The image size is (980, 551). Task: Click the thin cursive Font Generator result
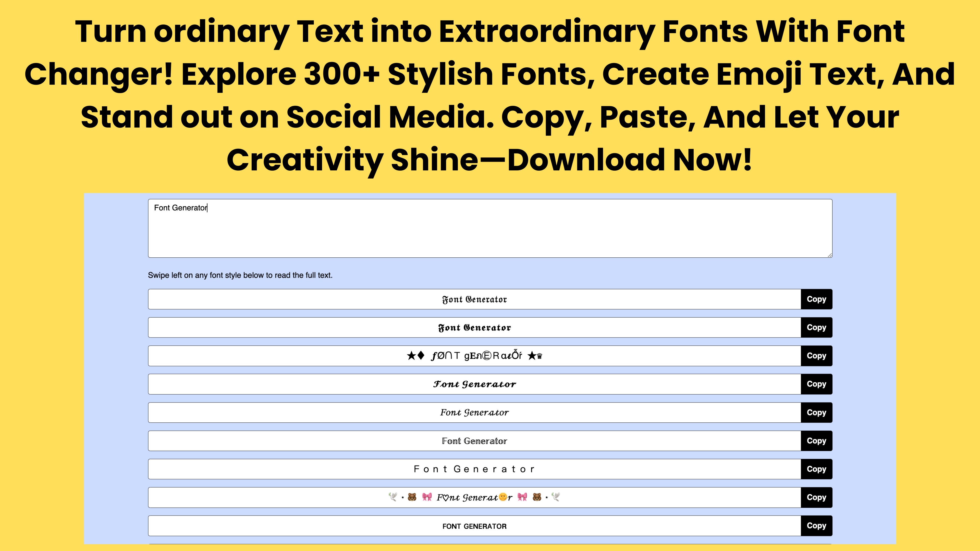point(474,412)
